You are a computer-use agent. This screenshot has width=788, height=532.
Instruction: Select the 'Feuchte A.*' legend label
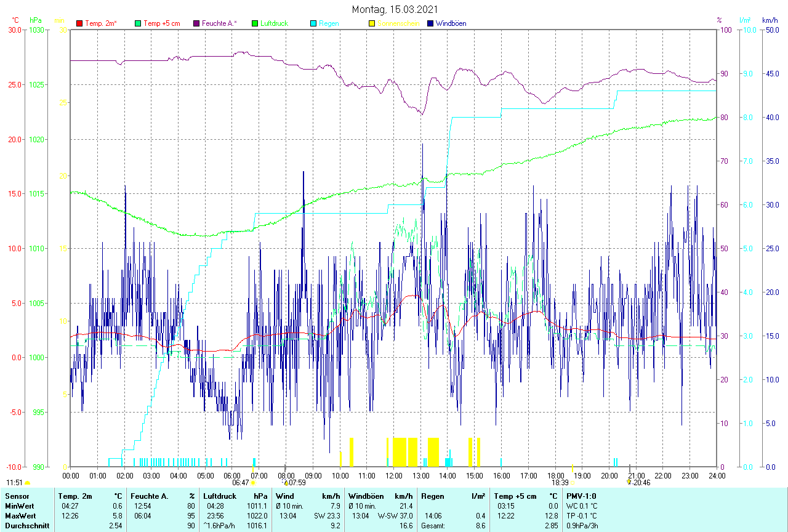click(x=219, y=23)
